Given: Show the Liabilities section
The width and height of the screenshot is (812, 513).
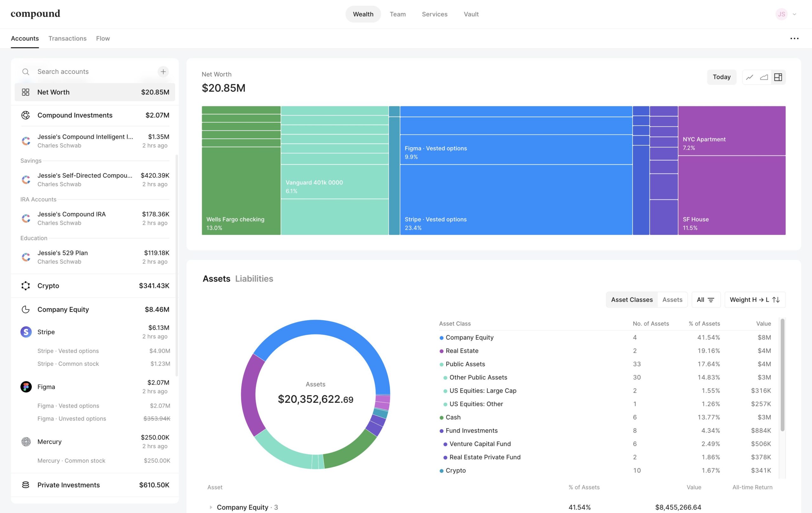Looking at the screenshot, I should click(254, 278).
